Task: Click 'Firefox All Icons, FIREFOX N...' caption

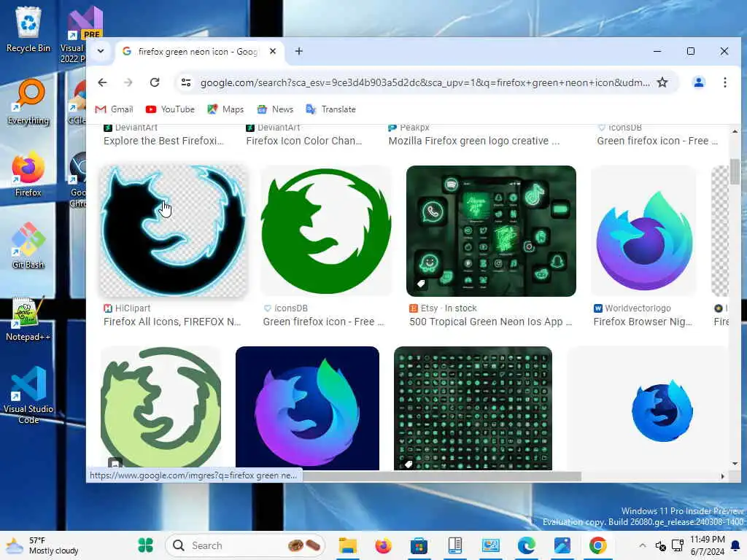Action: (x=172, y=322)
